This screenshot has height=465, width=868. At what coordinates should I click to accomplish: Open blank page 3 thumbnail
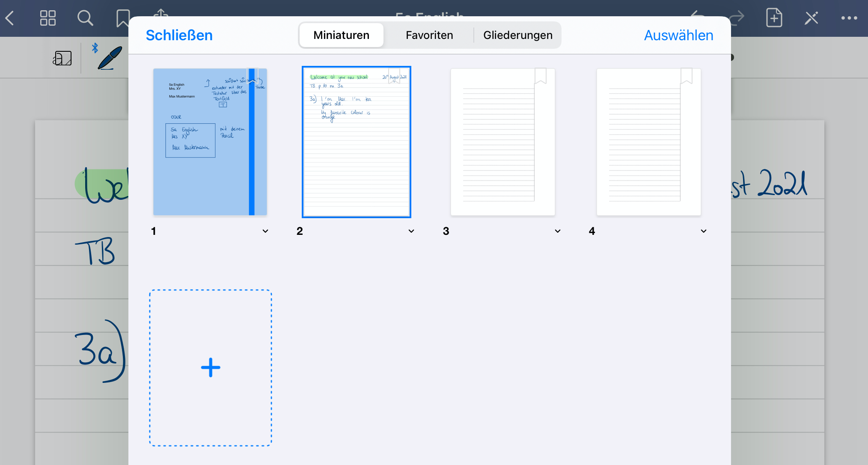pyautogui.click(x=502, y=142)
